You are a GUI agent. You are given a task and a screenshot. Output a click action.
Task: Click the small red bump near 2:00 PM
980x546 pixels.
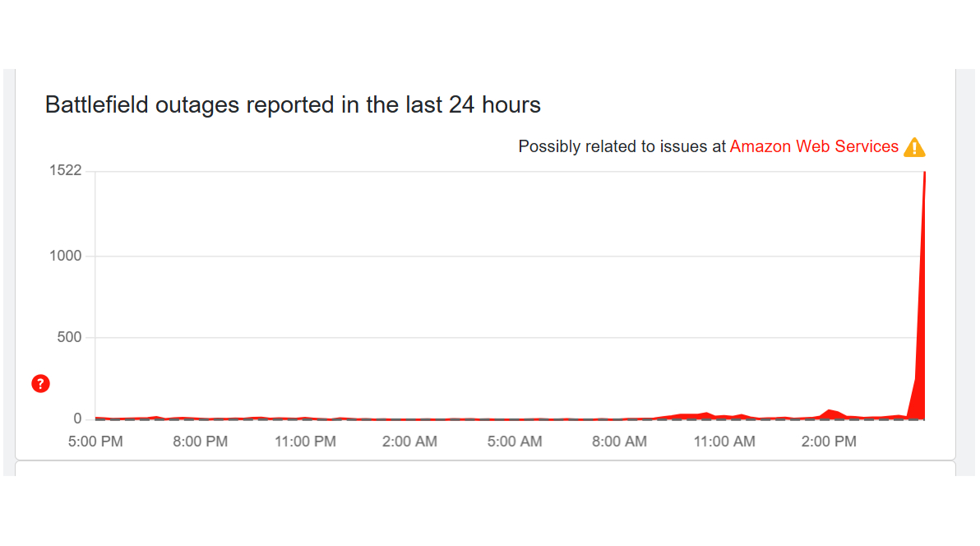pyautogui.click(x=831, y=413)
